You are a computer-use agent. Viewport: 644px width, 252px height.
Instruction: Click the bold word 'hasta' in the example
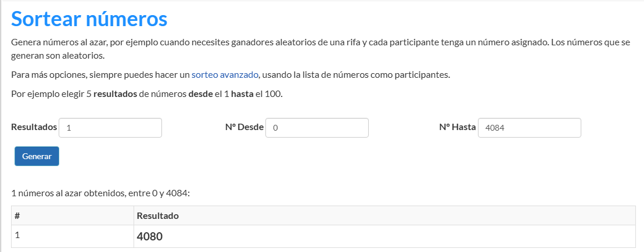pos(242,93)
